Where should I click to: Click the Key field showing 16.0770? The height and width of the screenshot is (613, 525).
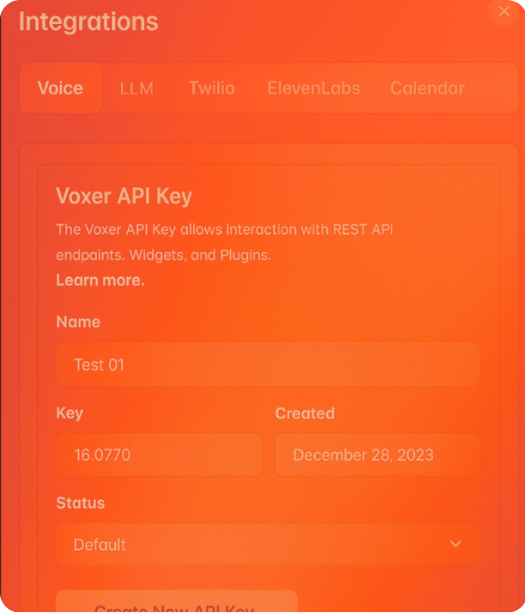click(159, 455)
